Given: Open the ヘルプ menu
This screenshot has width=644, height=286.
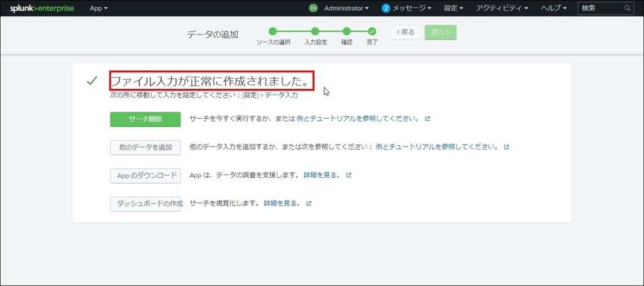Looking at the screenshot, I should 554,8.
